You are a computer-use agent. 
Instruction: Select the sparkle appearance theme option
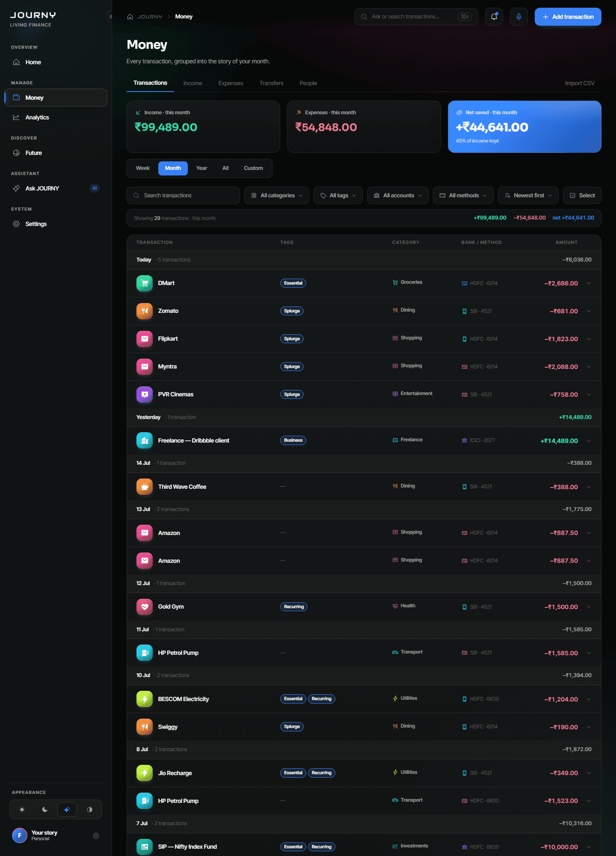tap(67, 810)
